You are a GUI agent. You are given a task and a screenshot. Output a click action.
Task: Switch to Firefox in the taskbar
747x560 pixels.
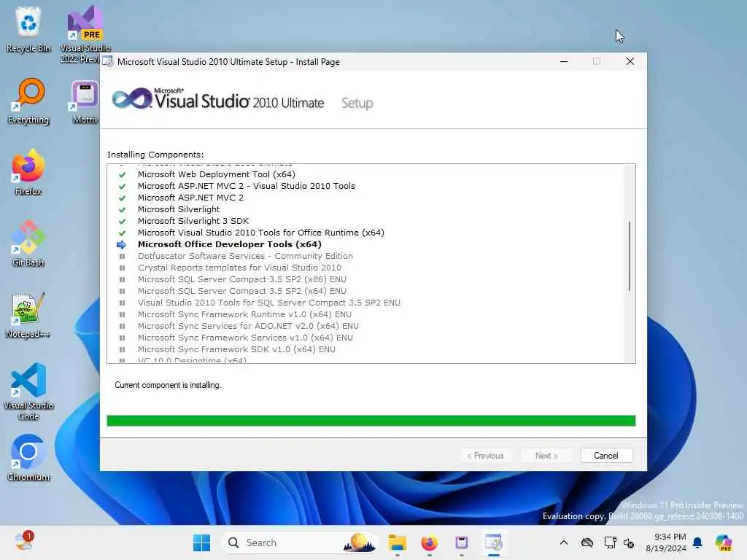click(429, 542)
